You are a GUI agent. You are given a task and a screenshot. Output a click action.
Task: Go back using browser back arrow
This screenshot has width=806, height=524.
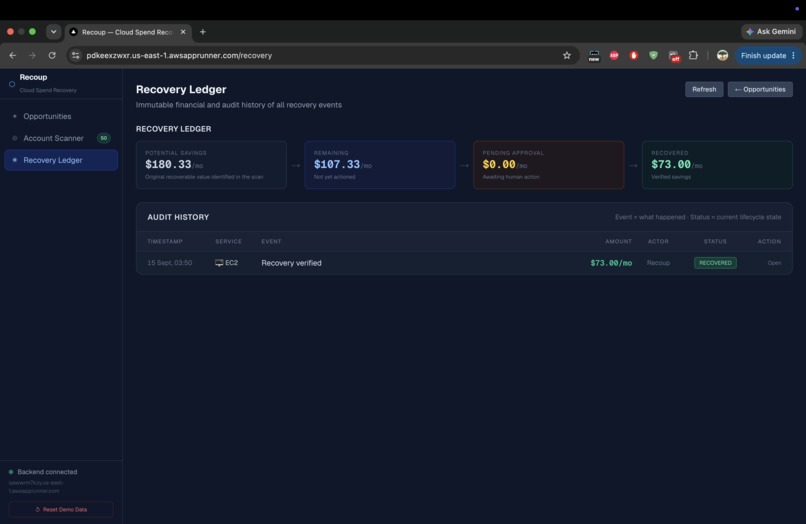coord(13,56)
